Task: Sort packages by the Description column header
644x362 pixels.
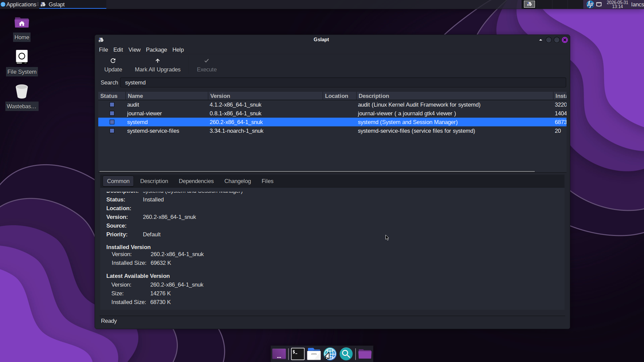Action: tap(454, 96)
